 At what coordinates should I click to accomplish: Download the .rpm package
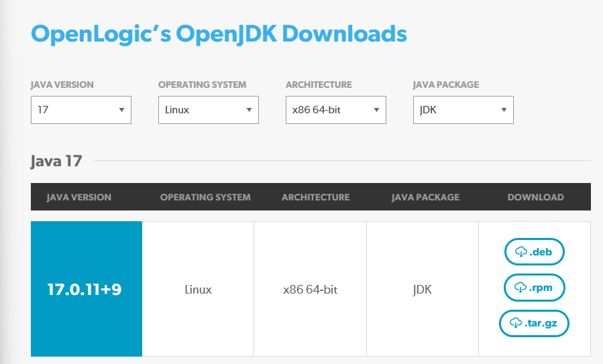coord(534,288)
